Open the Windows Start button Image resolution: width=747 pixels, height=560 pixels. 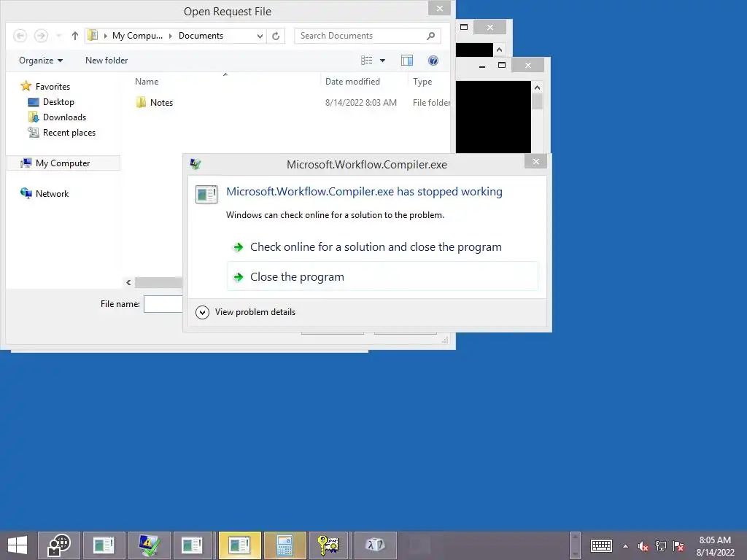click(18, 545)
